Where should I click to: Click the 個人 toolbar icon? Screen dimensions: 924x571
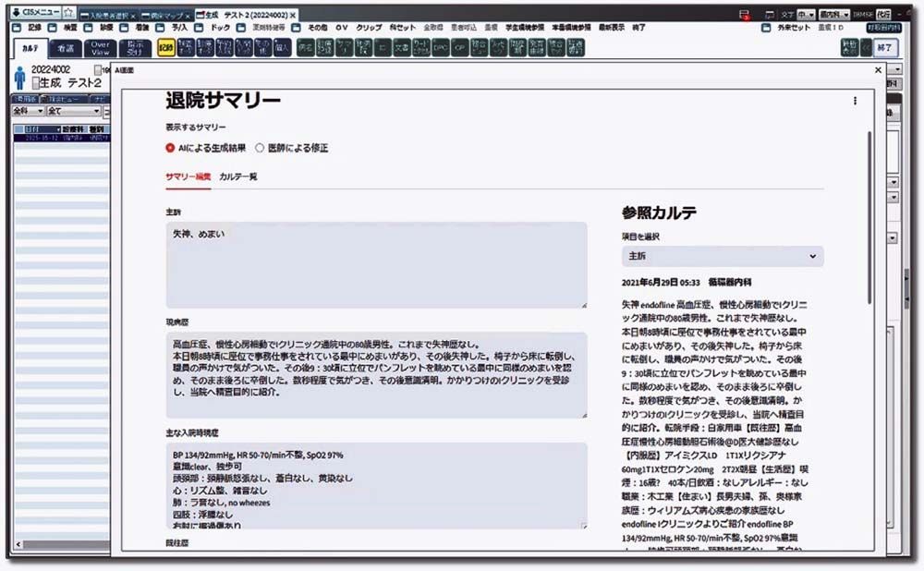pos(282,48)
